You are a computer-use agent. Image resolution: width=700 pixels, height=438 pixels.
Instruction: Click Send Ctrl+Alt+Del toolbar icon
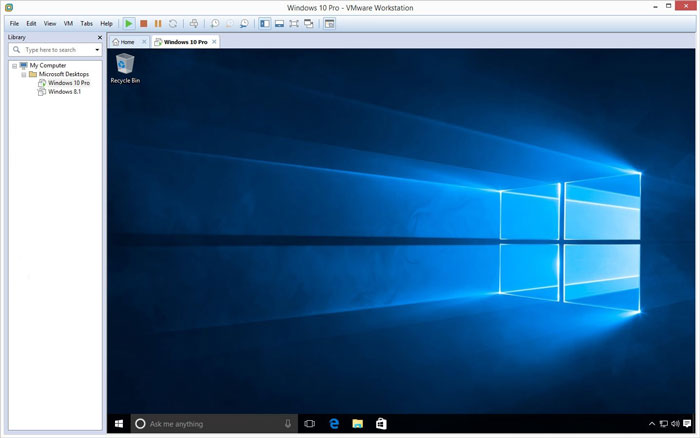pos(193,23)
